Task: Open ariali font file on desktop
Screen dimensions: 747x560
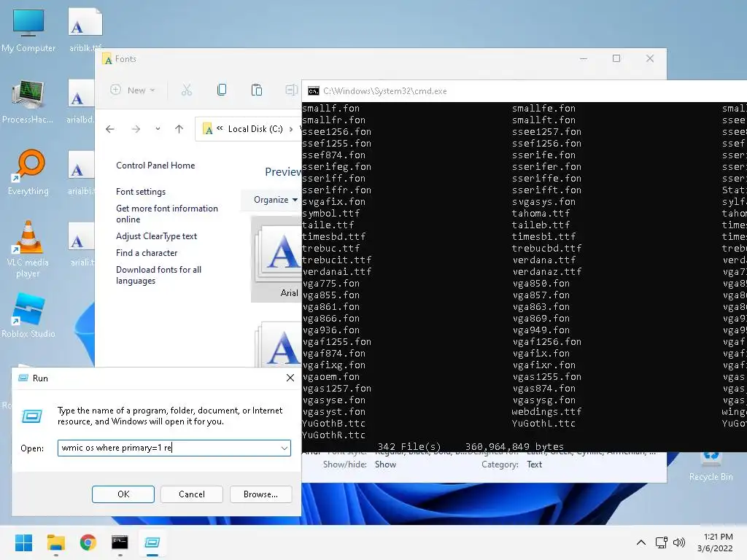Action: tap(82, 244)
